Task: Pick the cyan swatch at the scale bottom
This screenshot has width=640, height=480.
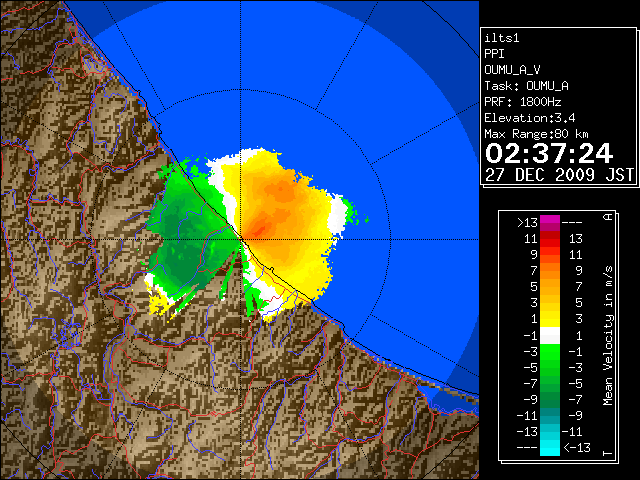Action: [550, 447]
